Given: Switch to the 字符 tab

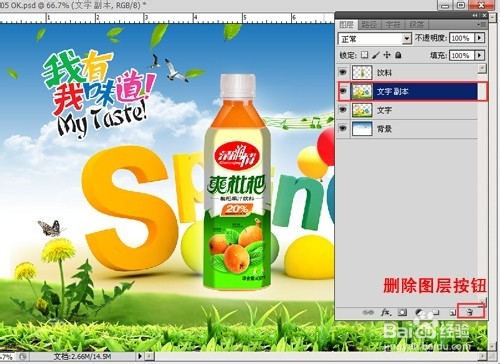Looking at the screenshot, I should coord(393,25).
